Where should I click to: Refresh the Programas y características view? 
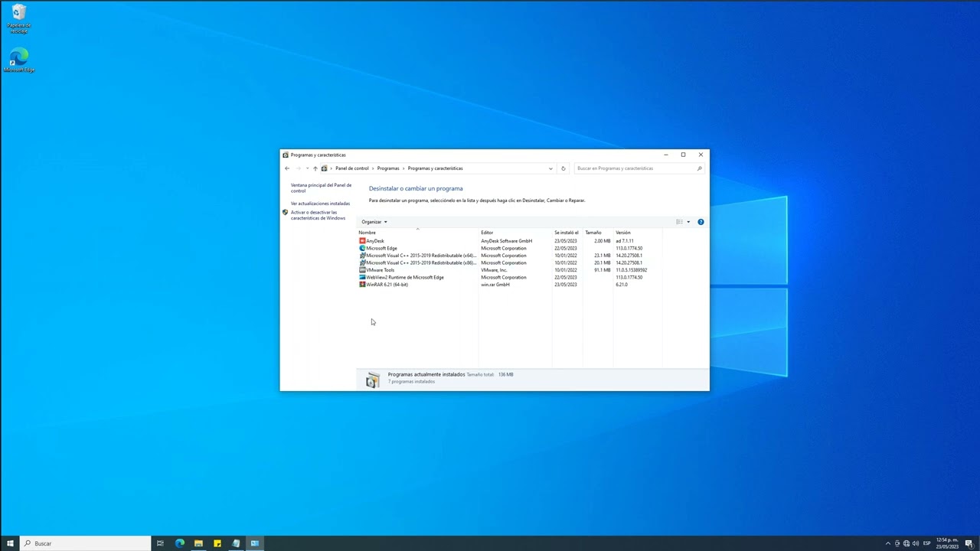click(563, 168)
